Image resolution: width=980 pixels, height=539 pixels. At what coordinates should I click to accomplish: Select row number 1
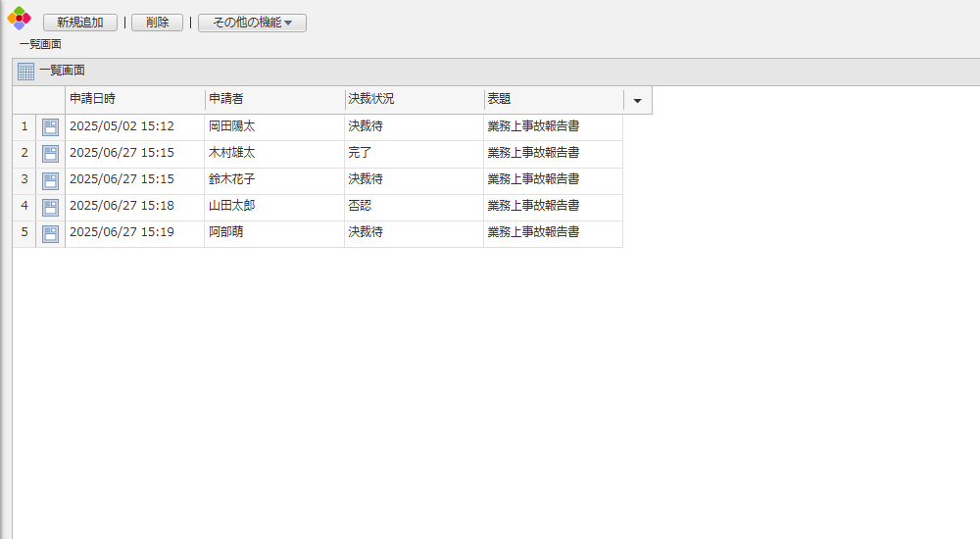coord(24,126)
